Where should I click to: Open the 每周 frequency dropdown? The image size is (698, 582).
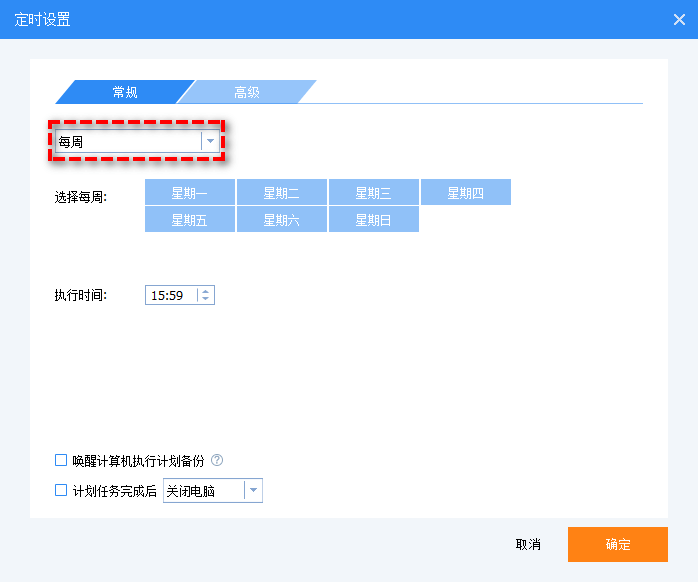(x=210, y=142)
